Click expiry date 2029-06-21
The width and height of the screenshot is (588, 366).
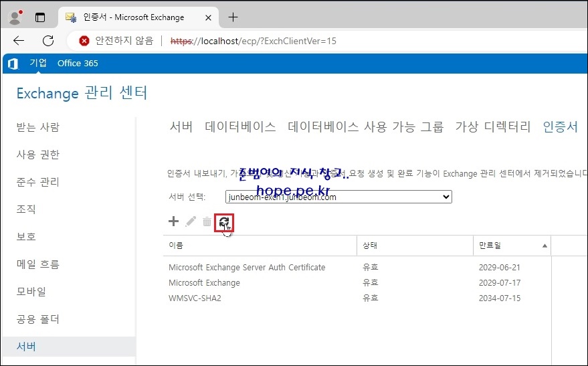[500, 268]
